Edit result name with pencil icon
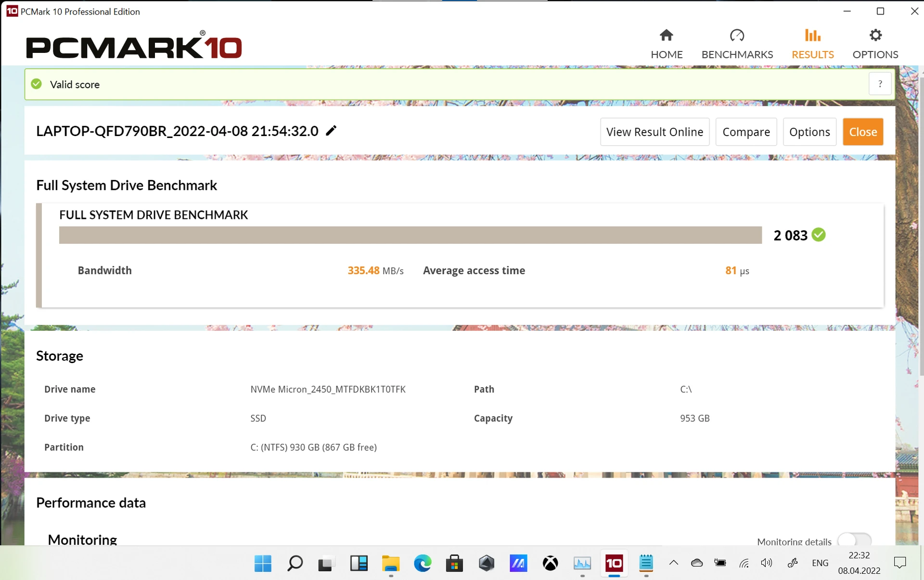 click(x=331, y=130)
